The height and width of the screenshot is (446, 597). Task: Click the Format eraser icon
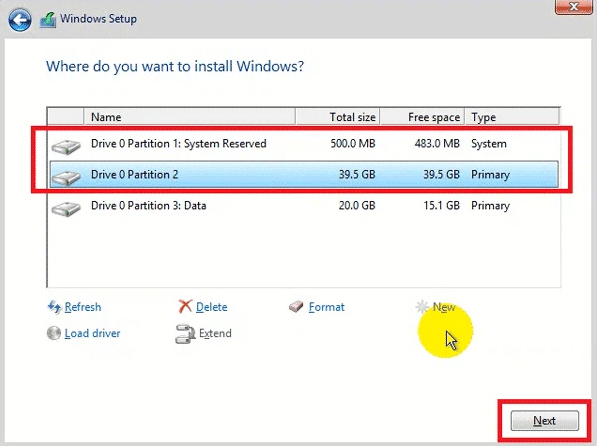point(296,307)
